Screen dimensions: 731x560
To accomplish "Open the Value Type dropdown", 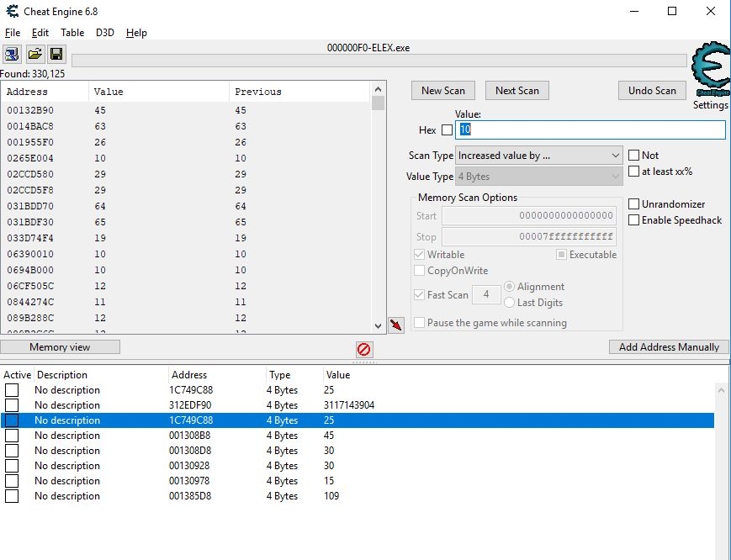I will pyautogui.click(x=538, y=177).
